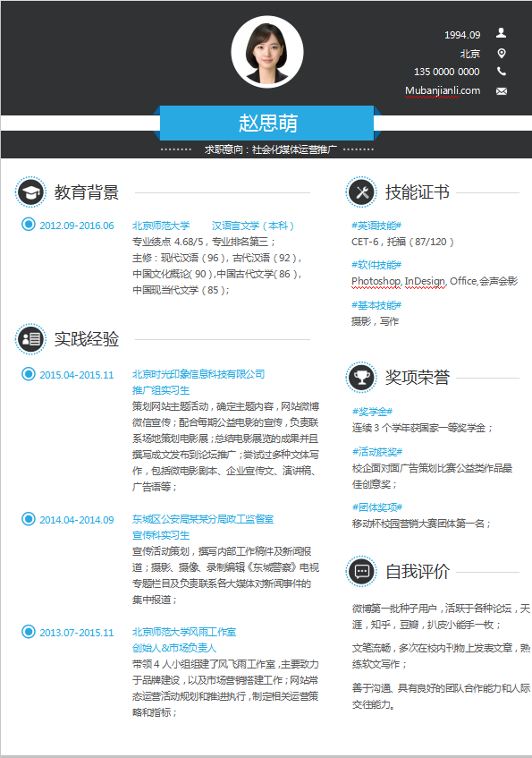The width and height of the screenshot is (532, 758).
Task: Click the wrench tools icon for 技能证书
Action: 361,192
